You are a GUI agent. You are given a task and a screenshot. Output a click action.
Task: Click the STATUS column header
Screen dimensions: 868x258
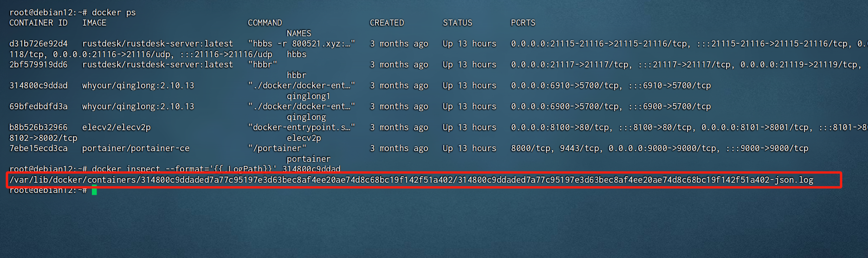coord(457,23)
